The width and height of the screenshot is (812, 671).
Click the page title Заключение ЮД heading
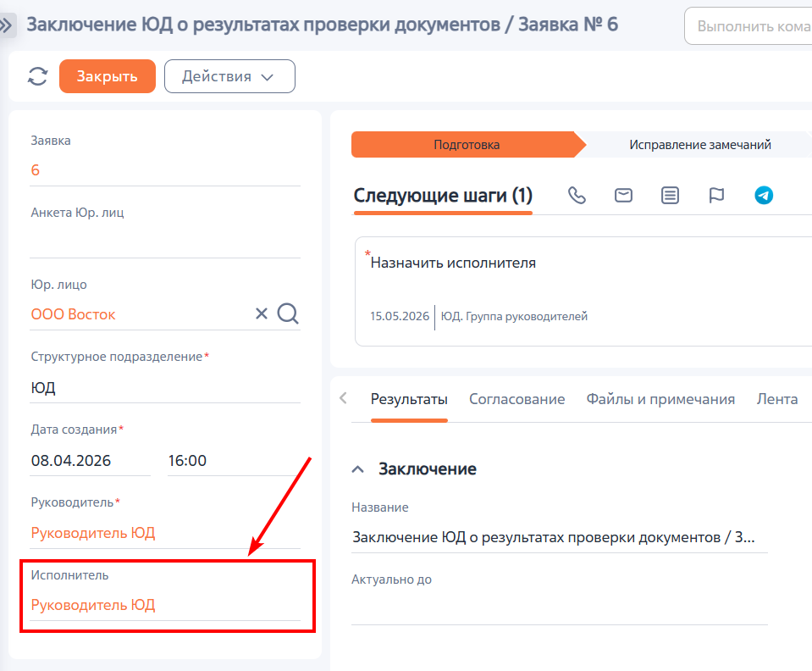point(322,25)
